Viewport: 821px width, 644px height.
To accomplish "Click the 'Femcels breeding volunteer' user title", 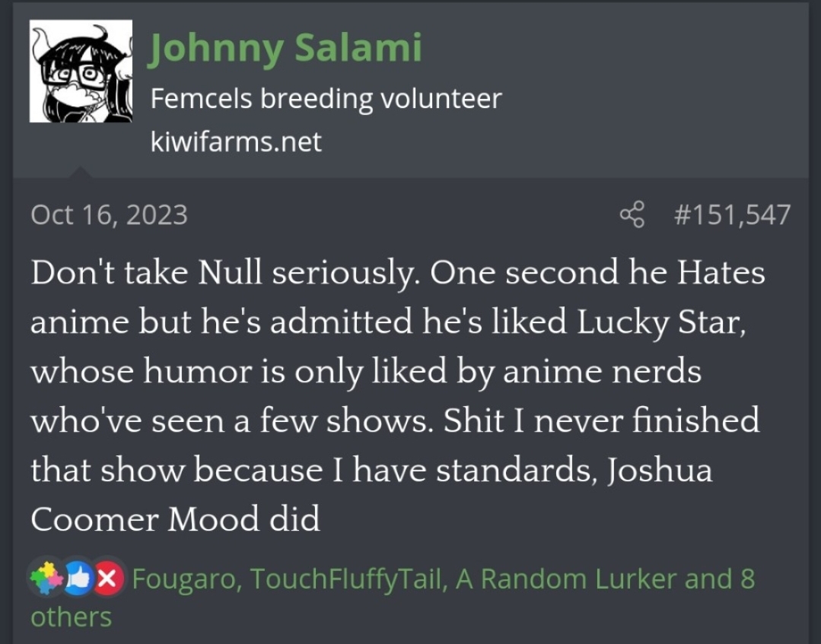I will pos(326,98).
